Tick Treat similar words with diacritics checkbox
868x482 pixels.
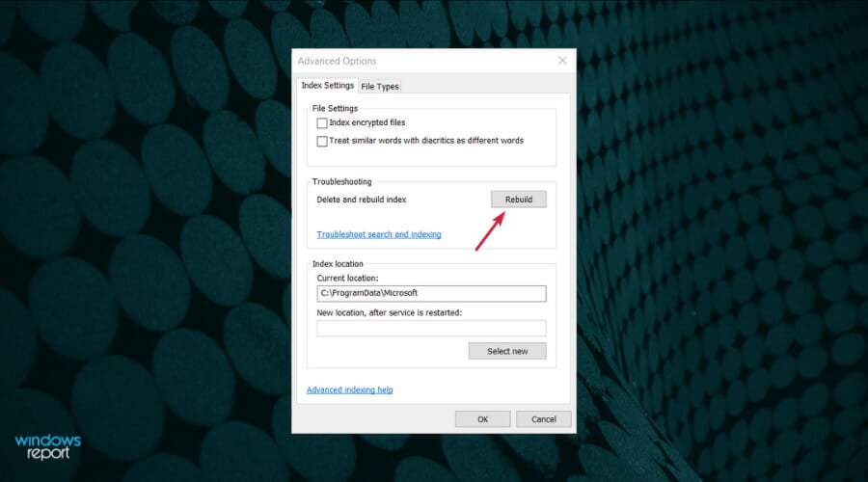(321, 141)
